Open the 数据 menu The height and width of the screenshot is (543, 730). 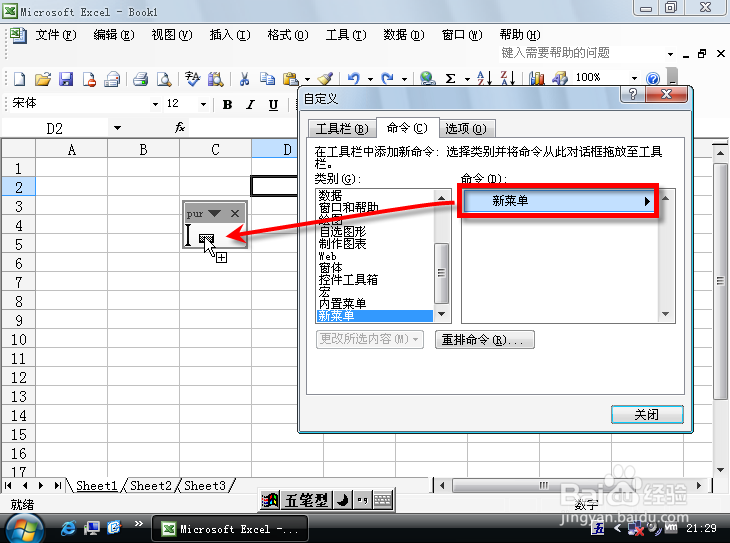click(x=404, y=35)
